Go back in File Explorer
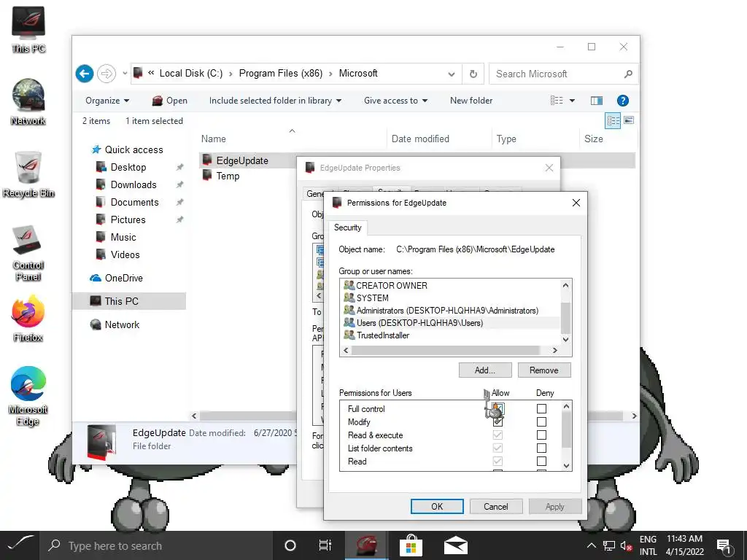The height and width of the screenshot is (560, 747). (x=85, y=74)
